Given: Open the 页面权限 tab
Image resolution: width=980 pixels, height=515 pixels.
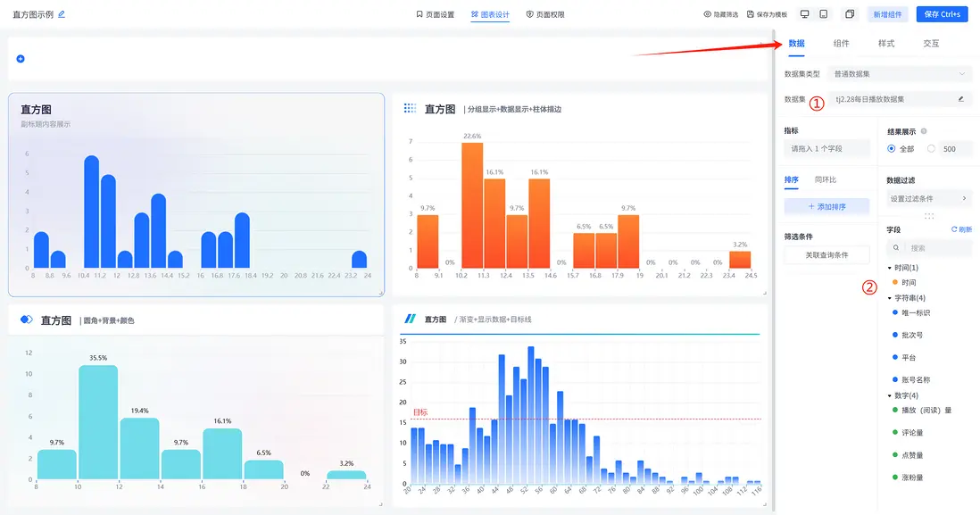Looking at the screenshot, I should point(545,14).
